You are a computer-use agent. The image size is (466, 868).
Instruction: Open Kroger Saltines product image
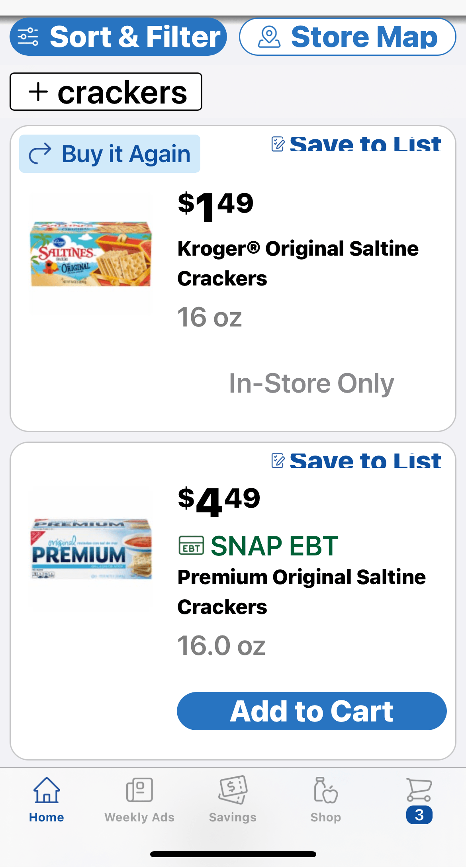coord(91,254)
